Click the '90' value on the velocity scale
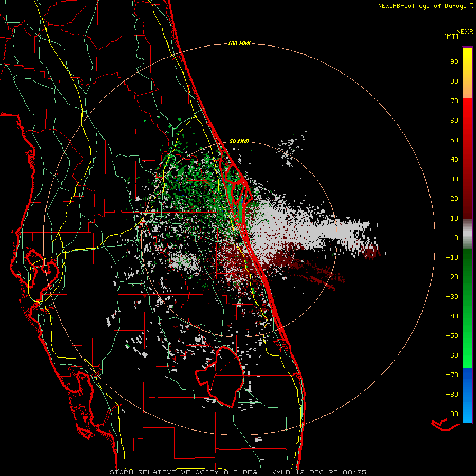 click(454, 62)
